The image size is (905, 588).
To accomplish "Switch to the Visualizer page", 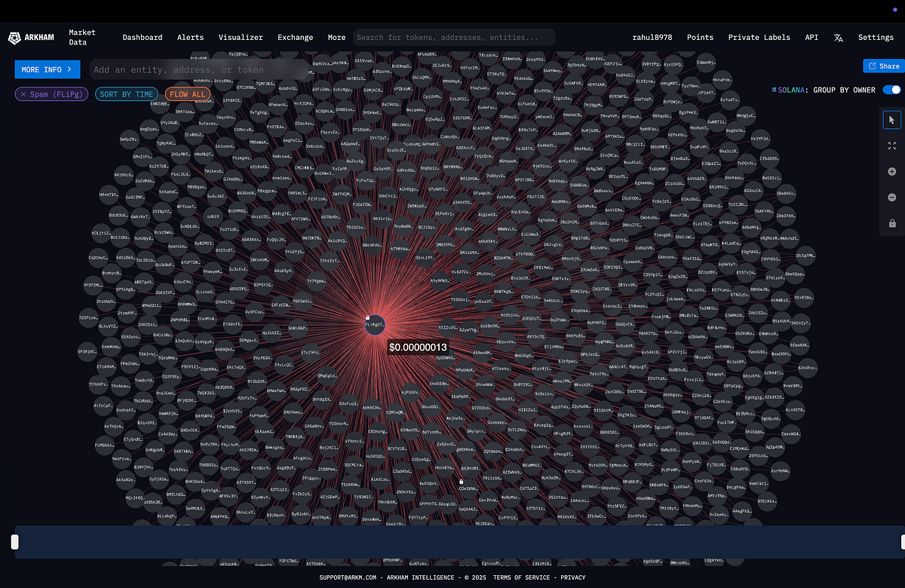I will pyautogui.click(x=241, y=38).
